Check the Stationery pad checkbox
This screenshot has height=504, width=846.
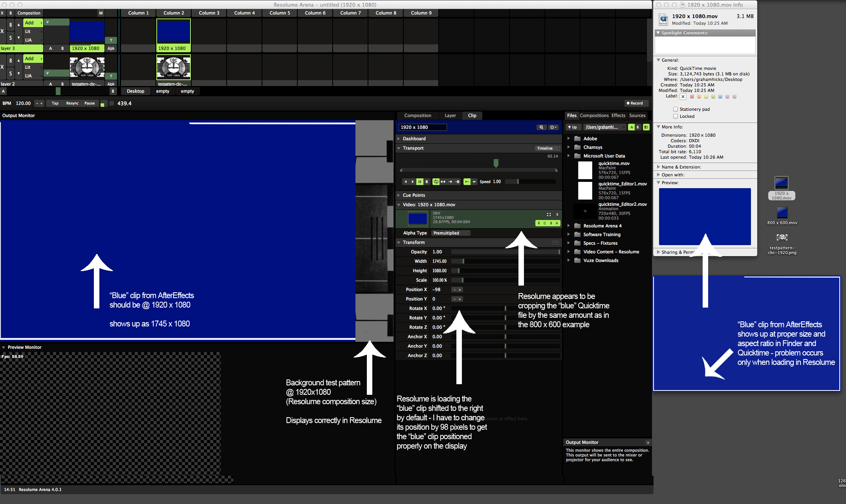pos(676,109)
